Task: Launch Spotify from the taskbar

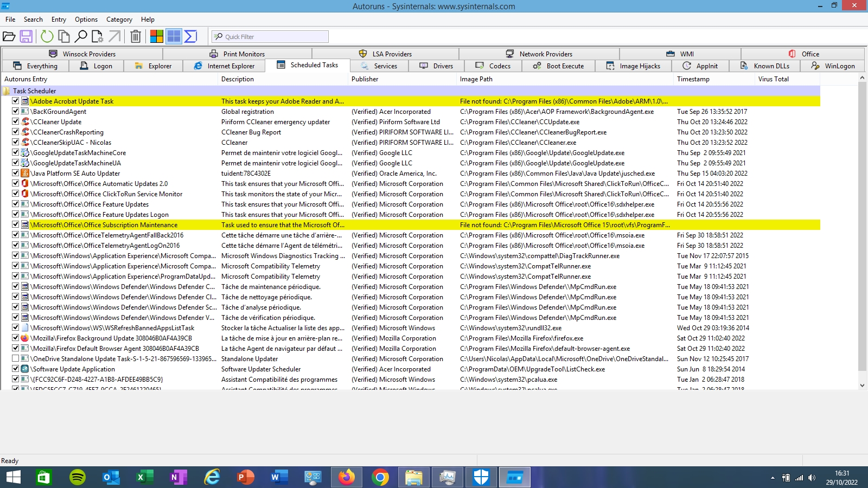Action: 78,477
